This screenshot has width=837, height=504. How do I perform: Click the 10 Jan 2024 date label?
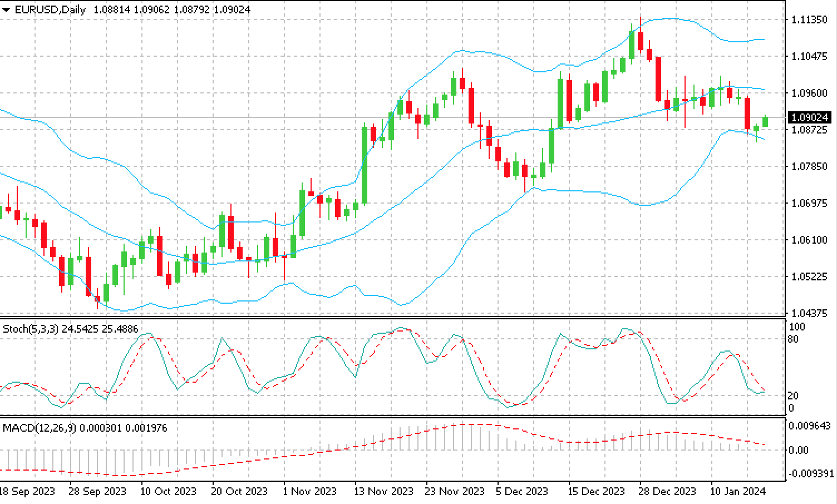[738, 491]
